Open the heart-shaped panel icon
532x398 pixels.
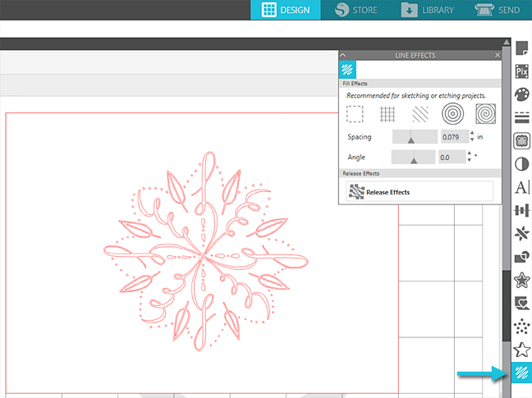point(522,303)
